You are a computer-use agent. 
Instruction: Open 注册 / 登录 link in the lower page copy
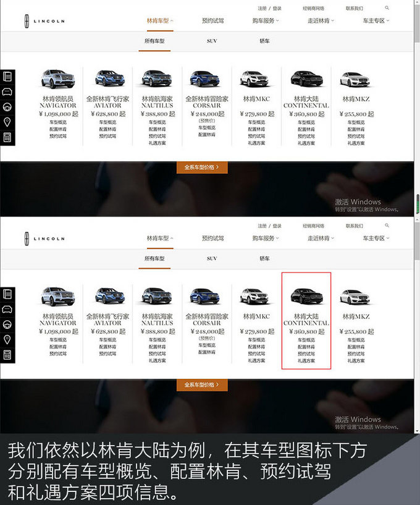pos(270,226)
